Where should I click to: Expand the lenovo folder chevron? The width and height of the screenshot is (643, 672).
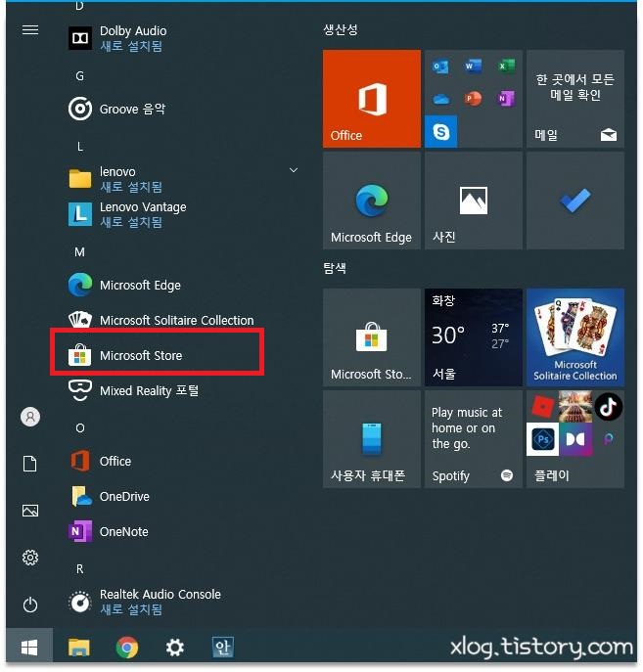click(294, 170)
